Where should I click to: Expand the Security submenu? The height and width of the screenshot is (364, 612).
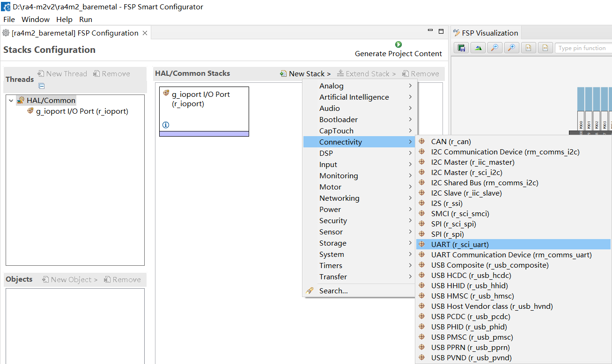[358, 221]
